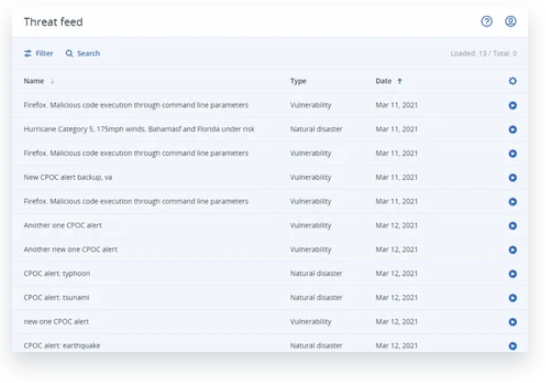Screen dimensions: 546x383
Task: Click the Filter sliders icon
Action: (28, 53)
